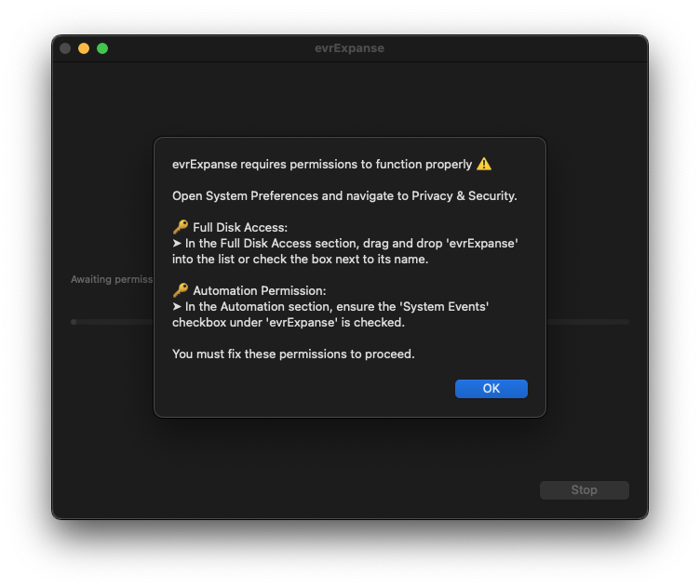
Task: Click the 'evrExpanse requires permissions' heading text
Action: [322, 165]
